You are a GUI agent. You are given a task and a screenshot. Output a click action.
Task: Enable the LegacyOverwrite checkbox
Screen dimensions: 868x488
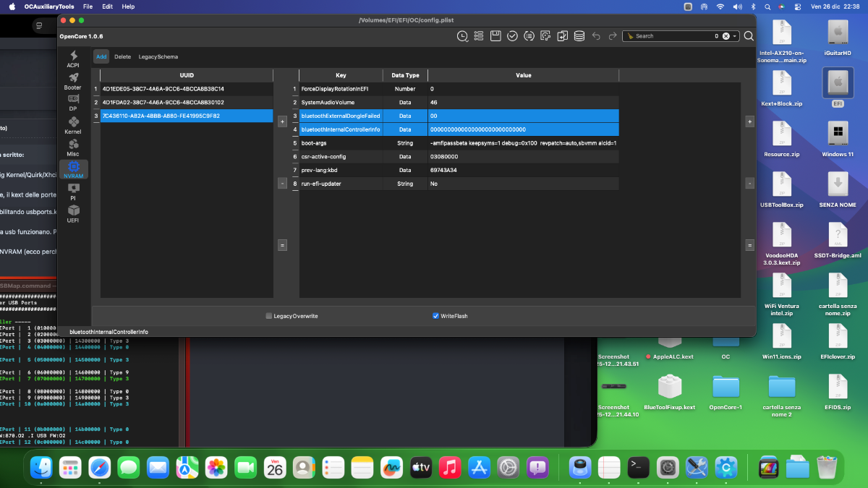(x=269, y=316)
